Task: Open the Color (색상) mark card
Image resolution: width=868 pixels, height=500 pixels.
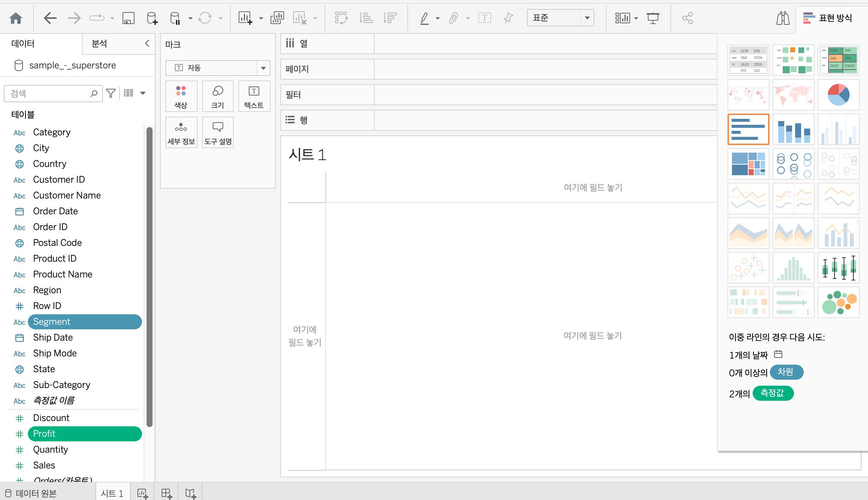Action: point(181,96)
